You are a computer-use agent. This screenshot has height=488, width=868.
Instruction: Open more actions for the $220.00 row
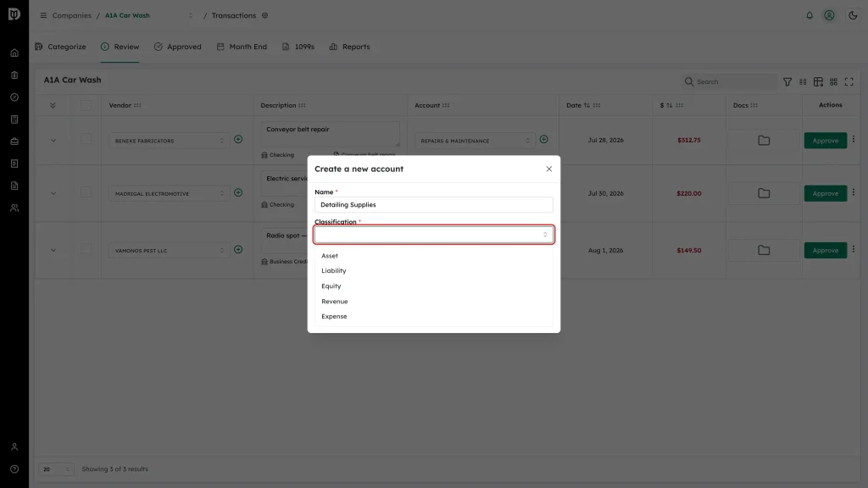(x=854, y=192)
